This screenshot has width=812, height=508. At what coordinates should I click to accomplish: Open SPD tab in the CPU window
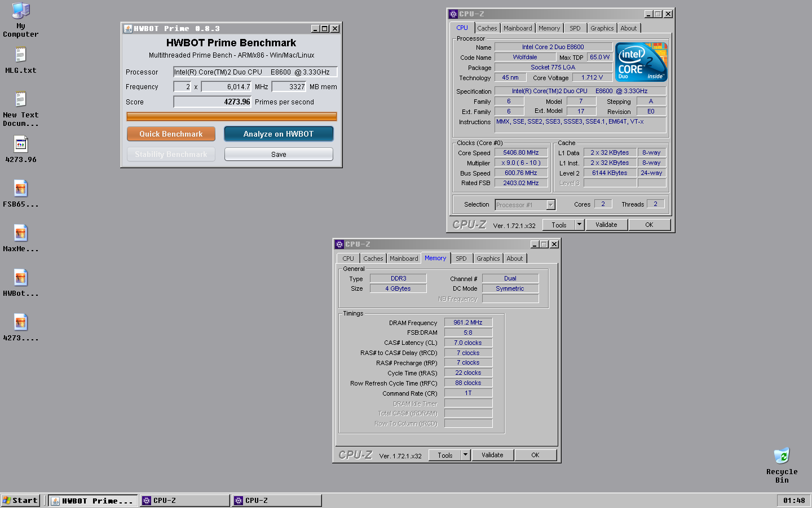pos(575,28)
